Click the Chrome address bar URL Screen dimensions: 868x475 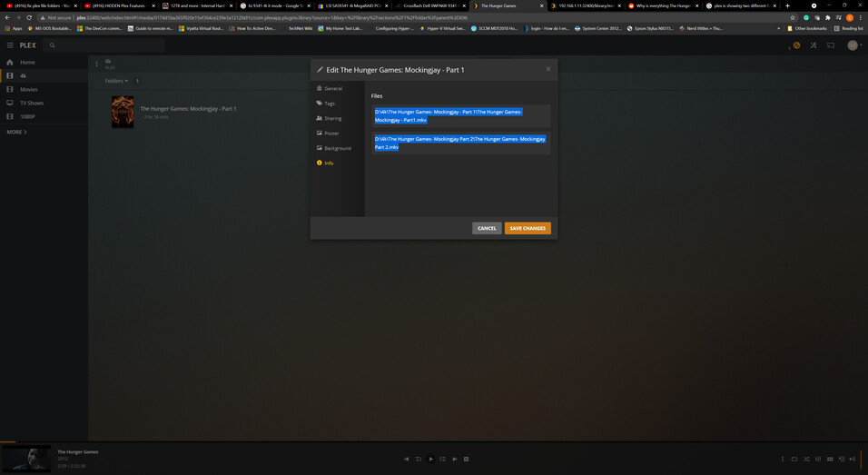(271, 18)
